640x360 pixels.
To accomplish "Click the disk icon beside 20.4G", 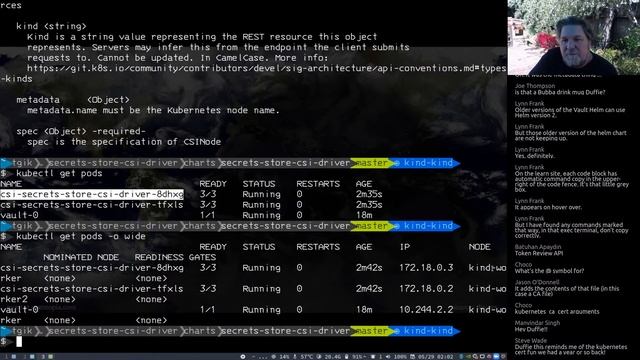I will (318, 356).
